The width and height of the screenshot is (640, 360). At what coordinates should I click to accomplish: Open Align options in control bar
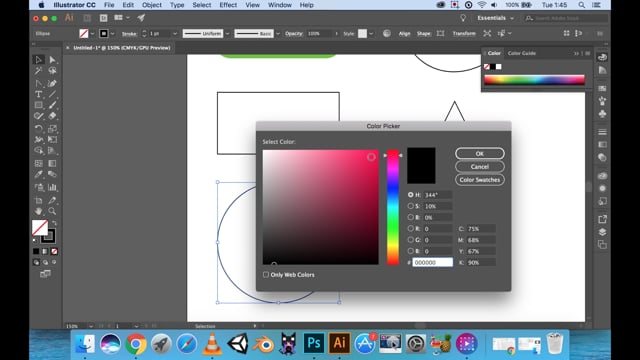point(404,33)
